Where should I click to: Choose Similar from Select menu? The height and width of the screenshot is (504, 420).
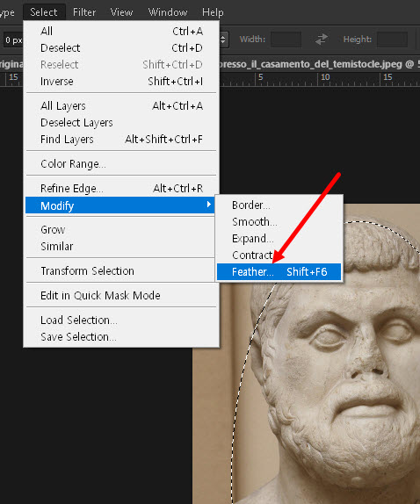coord(121,247)
